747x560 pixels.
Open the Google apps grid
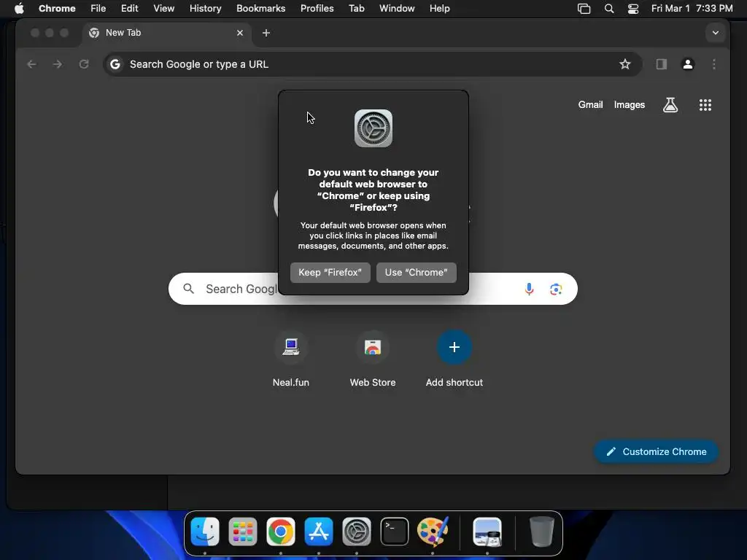(x=705, y=105)
